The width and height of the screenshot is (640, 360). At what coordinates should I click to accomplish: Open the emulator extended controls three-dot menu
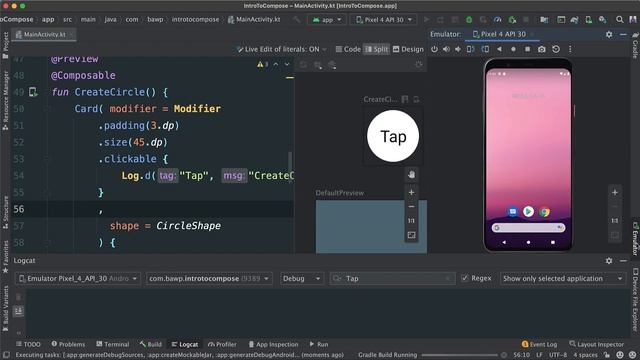(x=570, y=49)
